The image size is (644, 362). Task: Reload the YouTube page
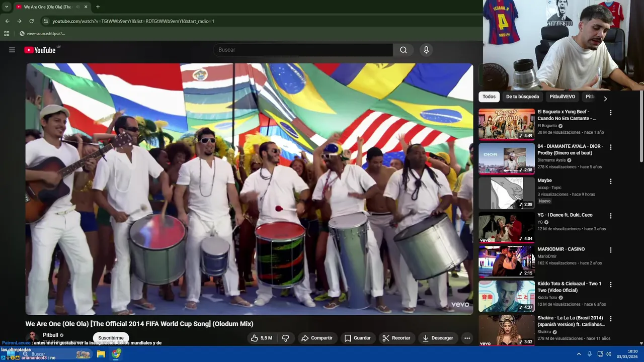click(31, 21)
